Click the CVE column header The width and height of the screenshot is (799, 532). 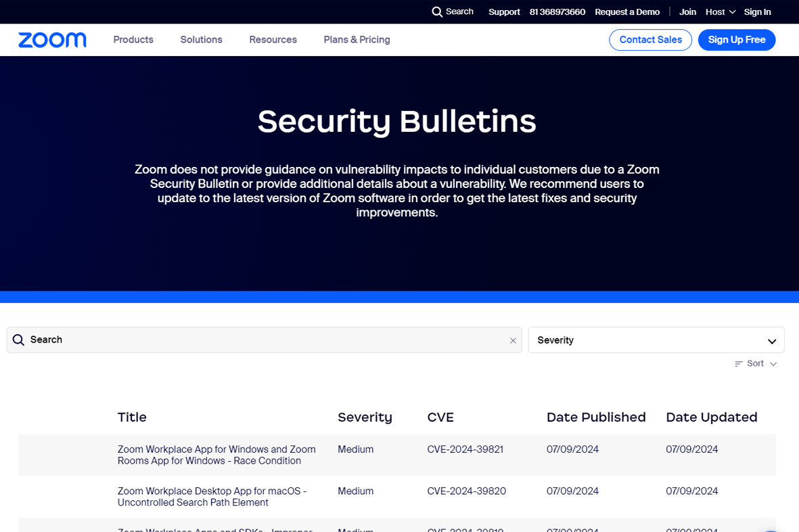440,418
